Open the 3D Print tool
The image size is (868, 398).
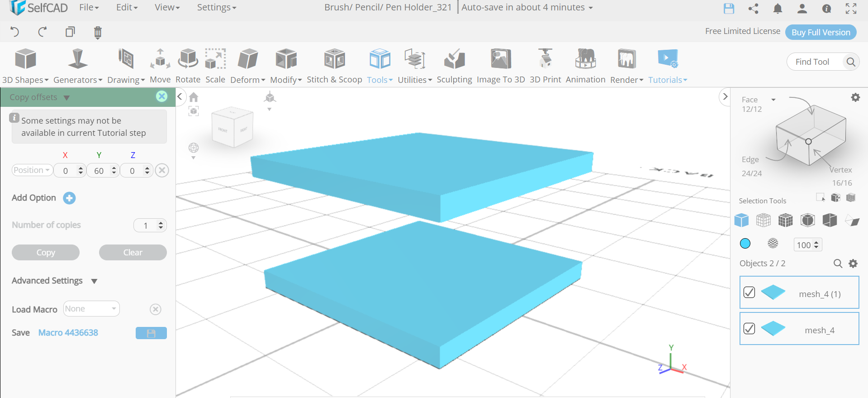545,67
